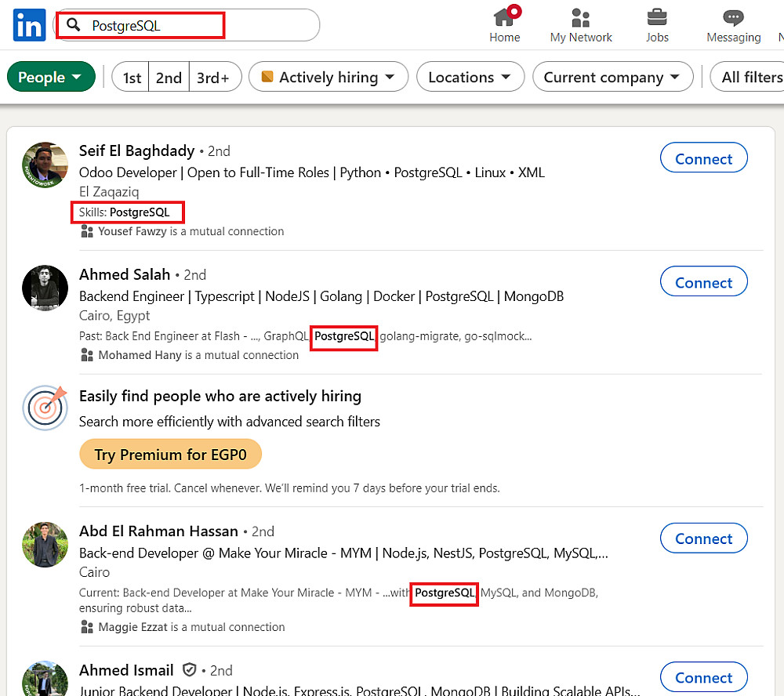Open Abd El Rahman Hassan's name link
The height and width of the screenshot is (696, 784).
(x=158, y=531)
